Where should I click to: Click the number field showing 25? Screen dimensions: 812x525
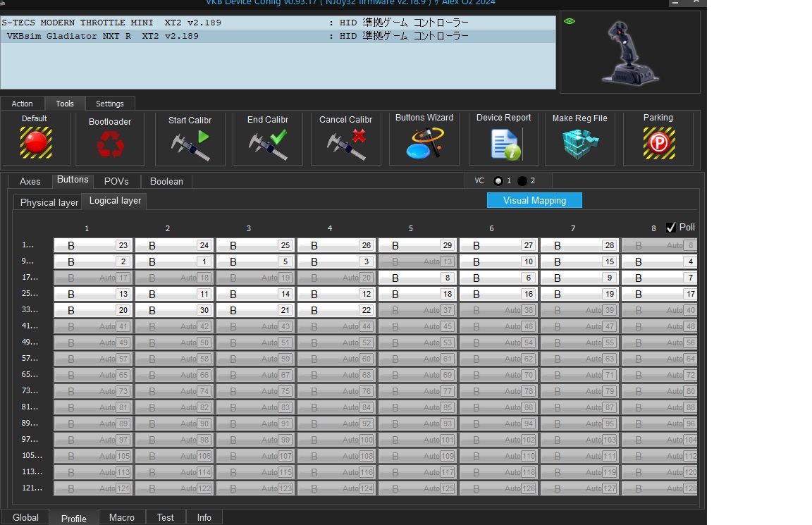point(285,245)
